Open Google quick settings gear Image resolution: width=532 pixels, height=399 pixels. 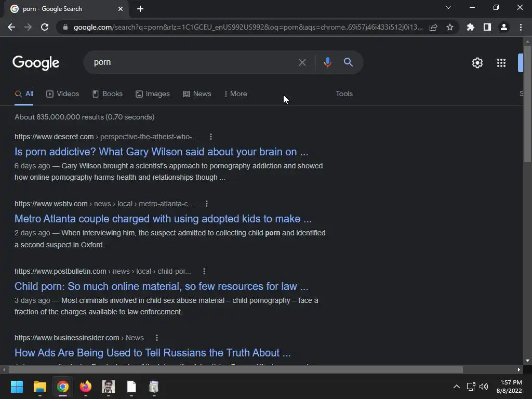pyautogui.click(x=477, y=63)
